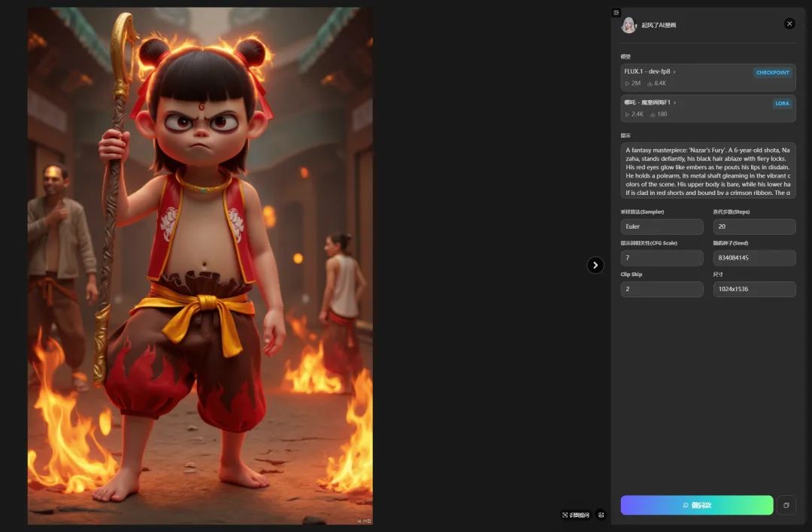The width and height of the screenshot is (812, 532).
Task: Click the CHECKPOINT tag badge
Action: [x=772, y=72]
